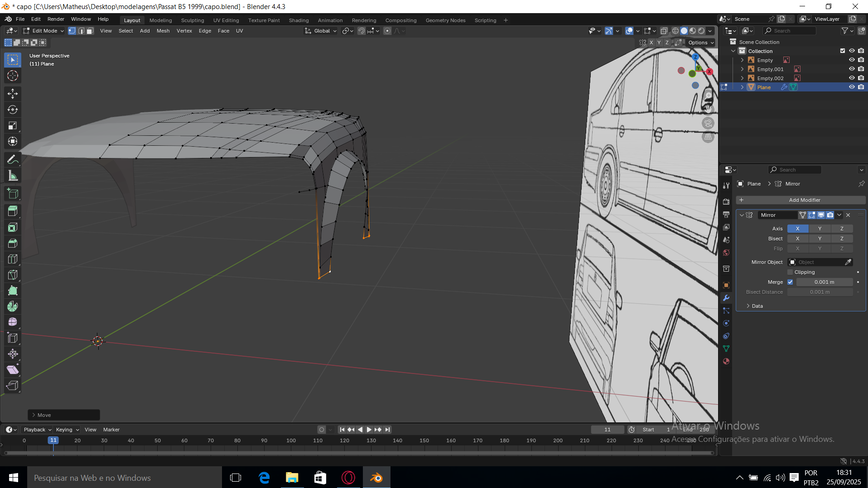Screen dimensions: 868x488
Task: Hide Empty.001 in the outliner
Action: [x=852, y=69]
